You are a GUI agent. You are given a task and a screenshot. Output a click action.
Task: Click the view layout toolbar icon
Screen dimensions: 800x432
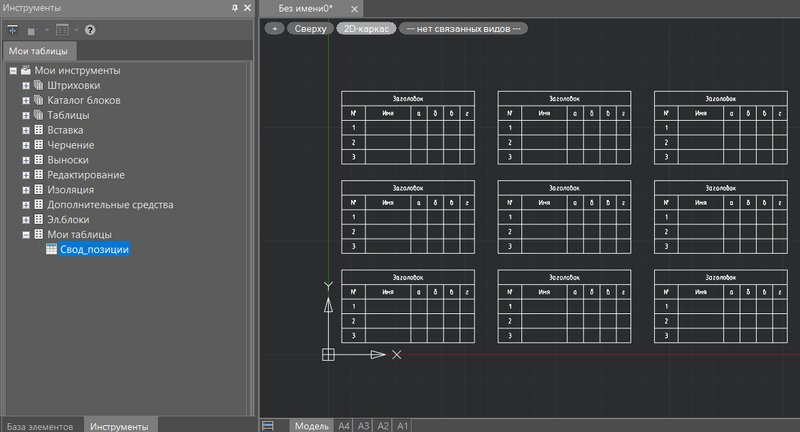[x=62, y=30]
